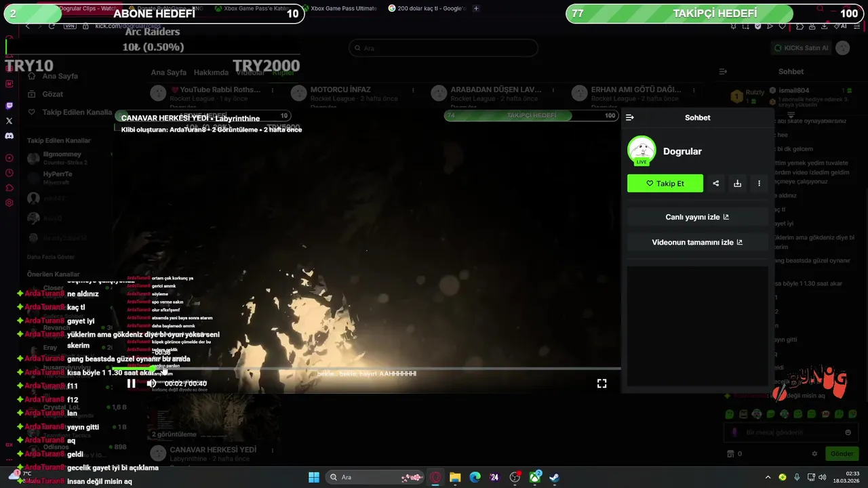The image size is (868, 488).
Task: Open Steam on taskbar
Action: click(554, 477)
